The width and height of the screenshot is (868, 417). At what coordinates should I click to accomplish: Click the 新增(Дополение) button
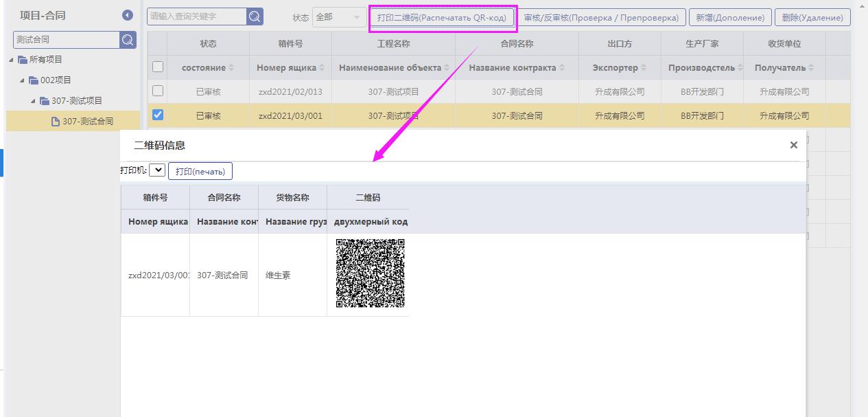[730, 18]
